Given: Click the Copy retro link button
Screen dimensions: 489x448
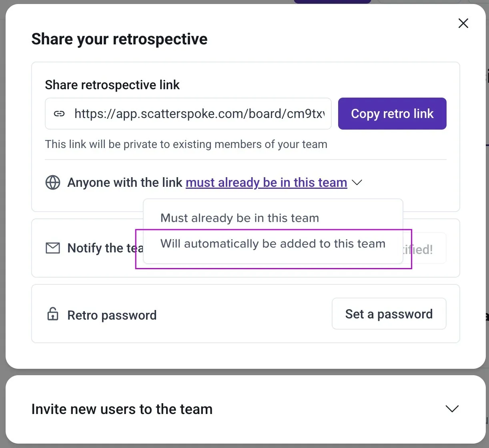Looking at the screenshot, I should 392,114.
